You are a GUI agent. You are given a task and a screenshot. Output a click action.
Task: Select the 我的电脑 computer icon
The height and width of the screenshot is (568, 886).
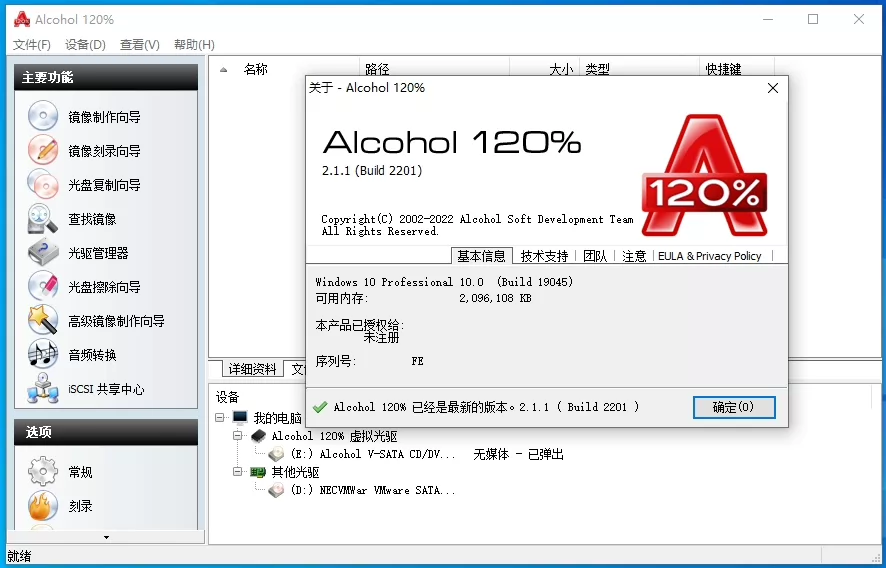[240, 418]
